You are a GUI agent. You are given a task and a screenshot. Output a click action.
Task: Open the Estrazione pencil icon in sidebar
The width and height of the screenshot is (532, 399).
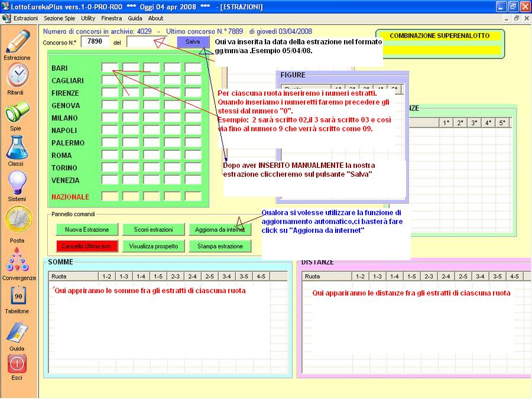[18, 41]
